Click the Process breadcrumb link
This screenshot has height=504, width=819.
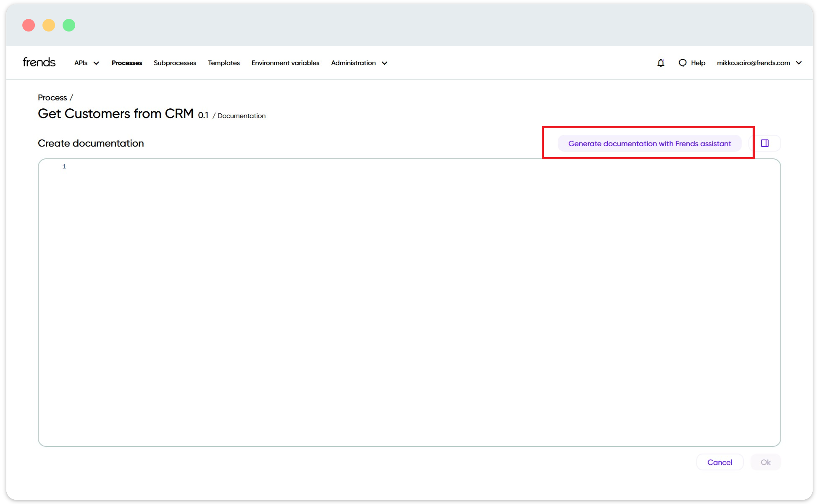(x=52, y=97)
